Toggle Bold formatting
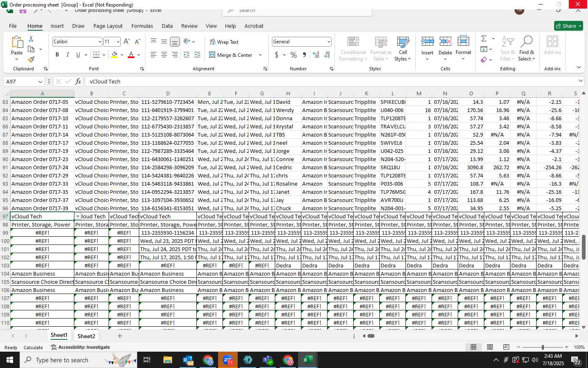588x368 pixels. click(x=57, y=55)
